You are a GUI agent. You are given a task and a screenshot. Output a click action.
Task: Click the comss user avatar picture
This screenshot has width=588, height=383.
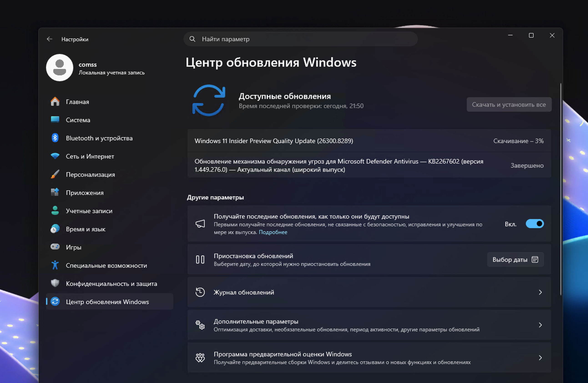pyautogui.click(x=60, y=68)
